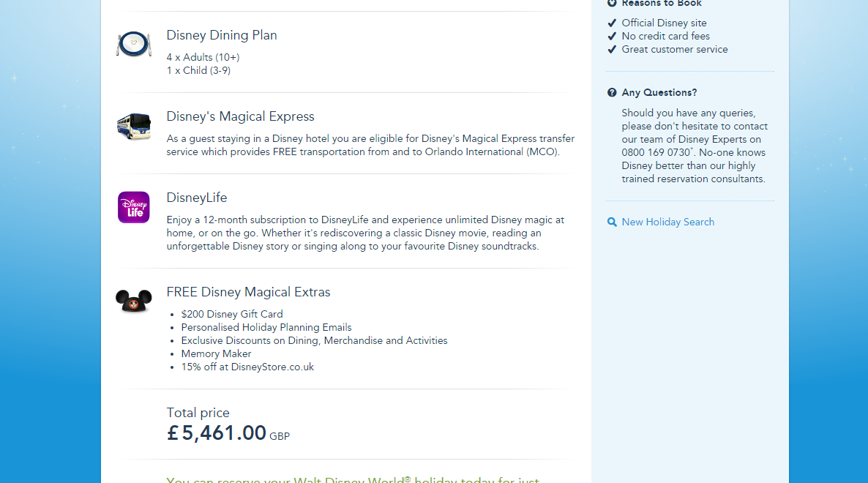Select the DisneyLife heading
This screenshot has height=483, width=868.
pos(197,198)
